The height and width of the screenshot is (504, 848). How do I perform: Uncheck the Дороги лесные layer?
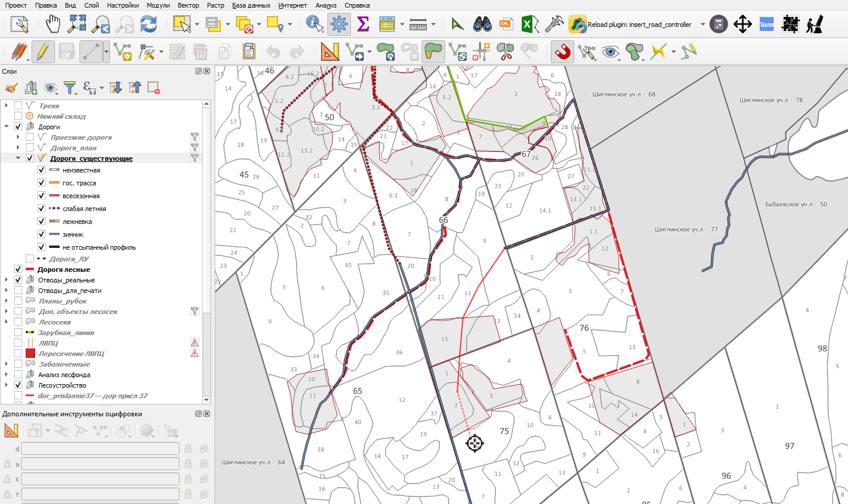tap(18, 270)
